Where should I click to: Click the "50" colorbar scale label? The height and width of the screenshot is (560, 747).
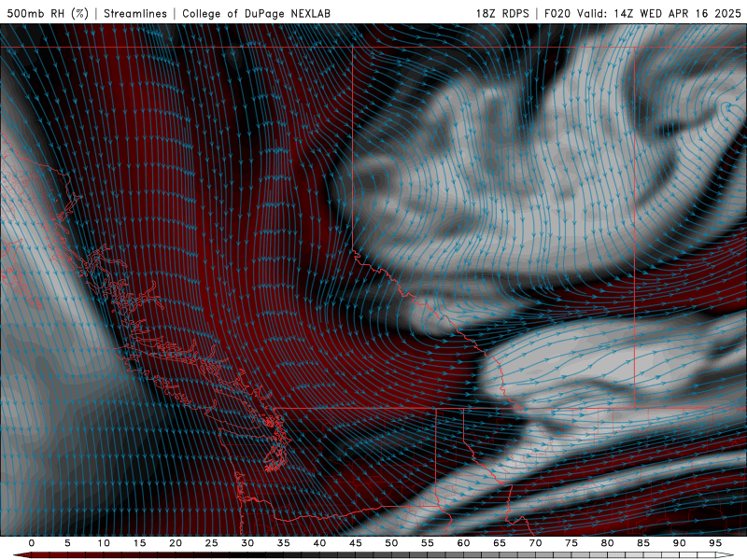391,543
